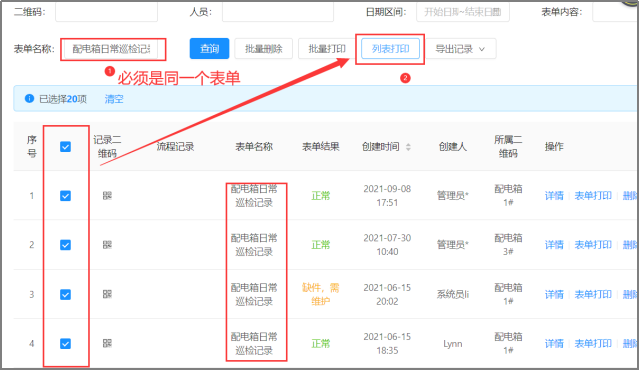Click the 创建人 column header
This screenshot has height=371, width=640.
point(453,147)
